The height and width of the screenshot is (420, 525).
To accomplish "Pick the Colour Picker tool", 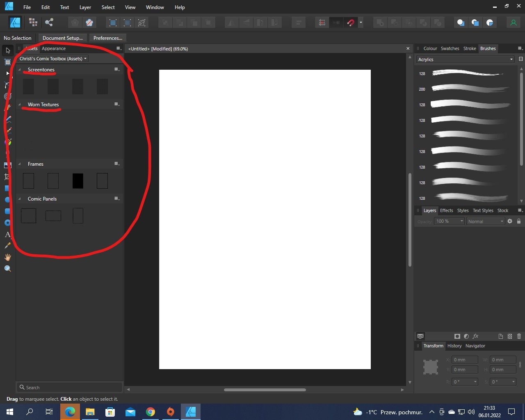I will 7,246.
